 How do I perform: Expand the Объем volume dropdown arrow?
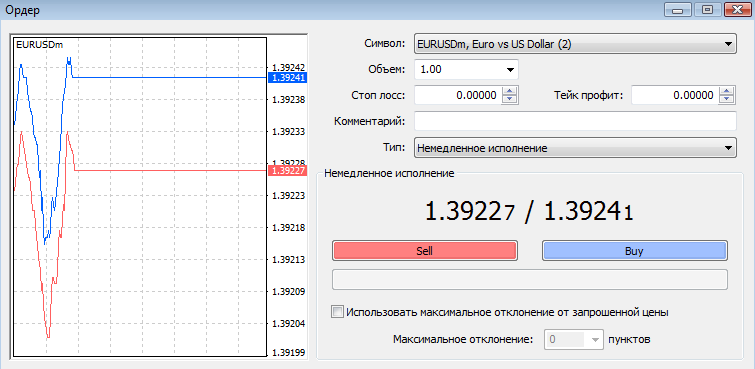(510, 70)
